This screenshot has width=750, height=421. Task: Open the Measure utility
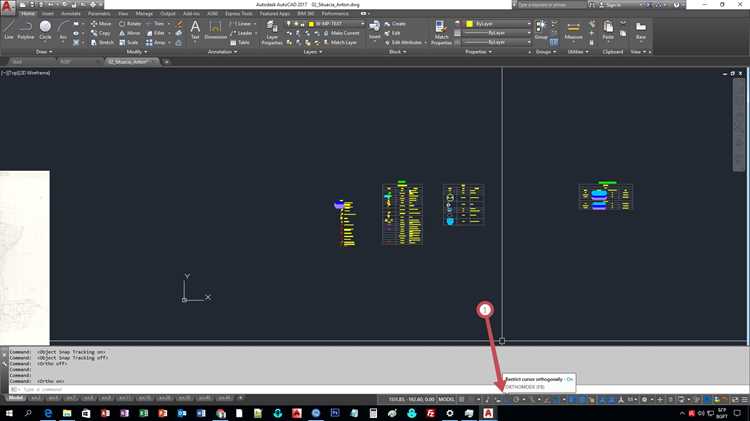pyautogui.click(x=574, y=30)
